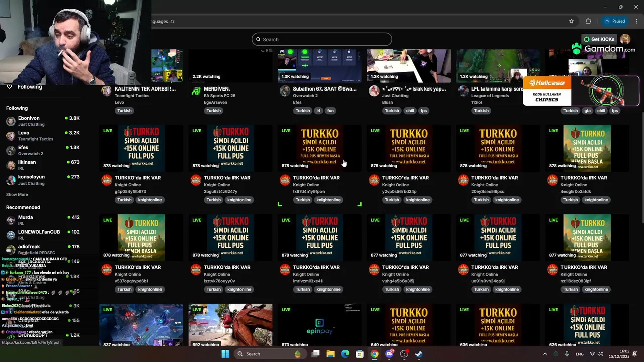644x362 pixels.
Task: Open konsoloyun channel from the sidebar
Action: [43, 180]
